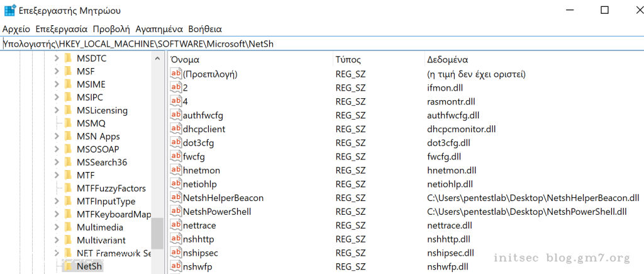Click the string value icon beside NetshPowerShell
Screen dimensions: 644x274
click(x=176, y=212)
